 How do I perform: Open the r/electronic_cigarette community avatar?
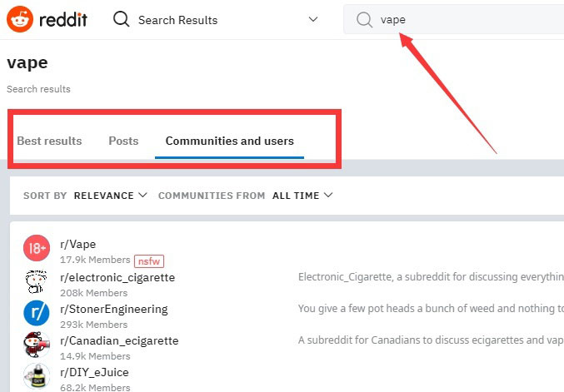click(37, 282)
